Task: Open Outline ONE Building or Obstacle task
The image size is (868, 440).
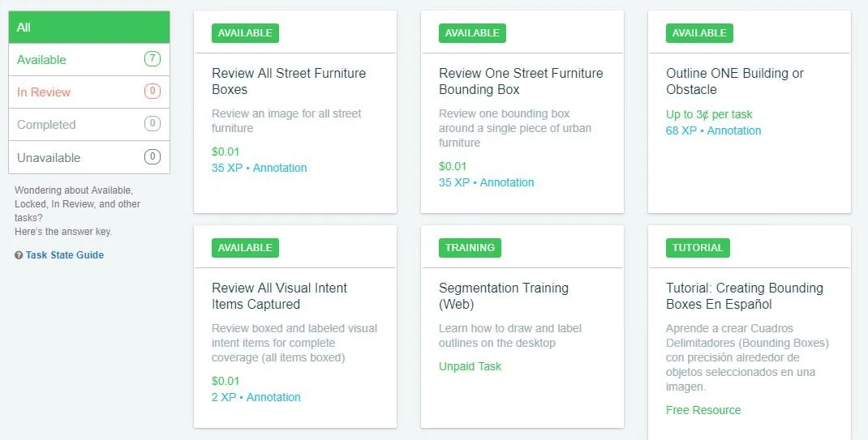Action: click(735, 81)
